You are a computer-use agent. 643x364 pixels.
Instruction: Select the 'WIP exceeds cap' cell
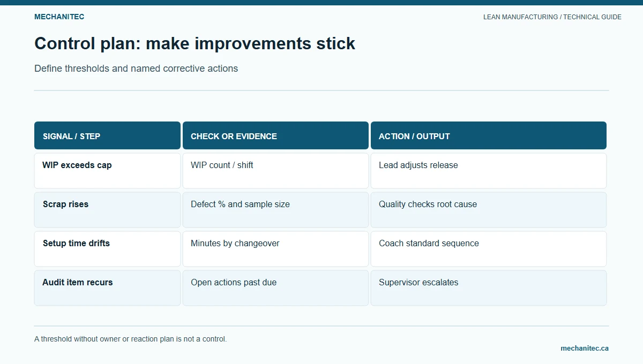coord(107,171)
